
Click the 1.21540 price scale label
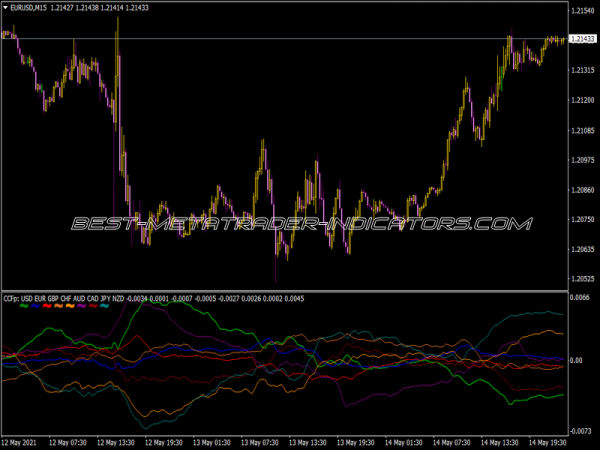581,11
